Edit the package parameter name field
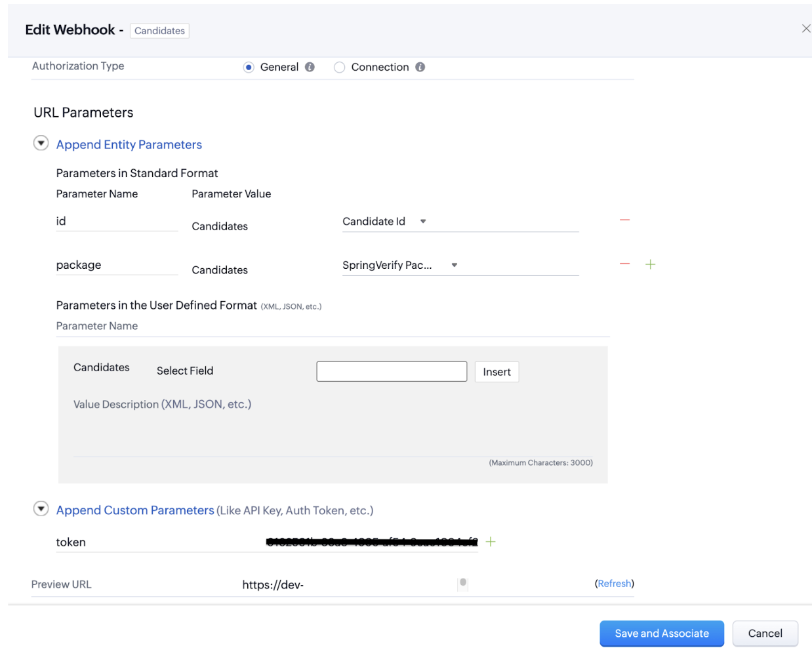 pyautogui.click(x=116, y=265)
